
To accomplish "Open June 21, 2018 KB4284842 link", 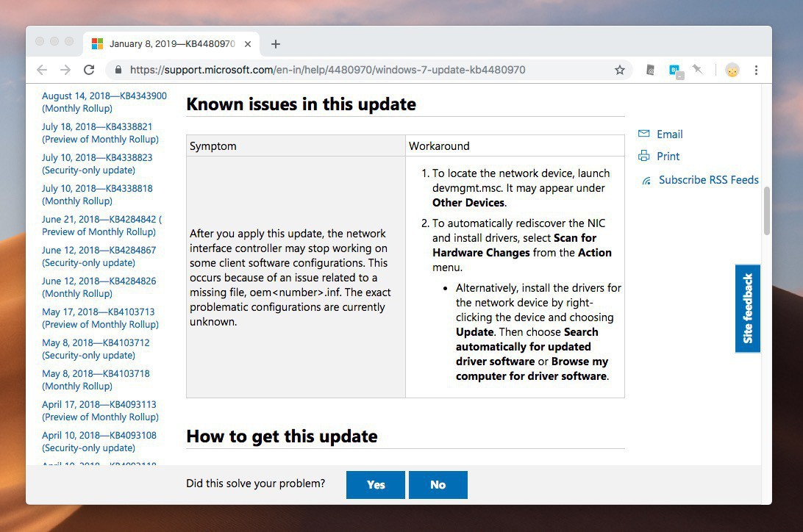I will pos(101,226).
